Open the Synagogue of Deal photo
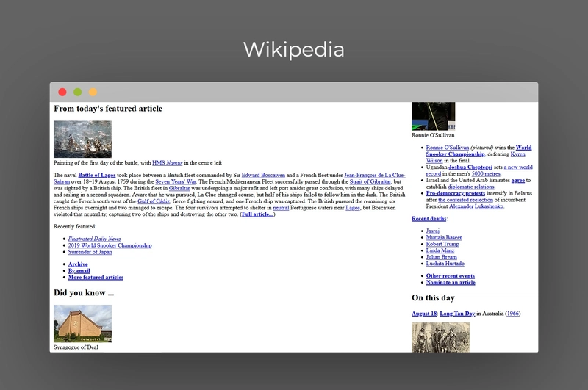588x390 pixels. 82,323
